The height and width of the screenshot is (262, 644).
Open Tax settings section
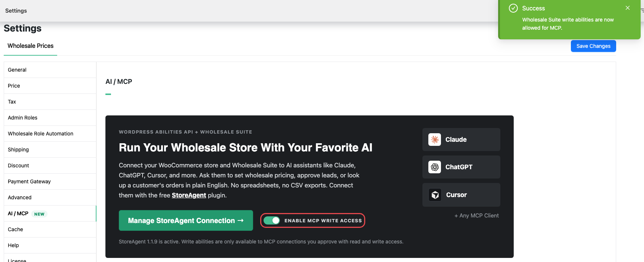coord(50,102)
